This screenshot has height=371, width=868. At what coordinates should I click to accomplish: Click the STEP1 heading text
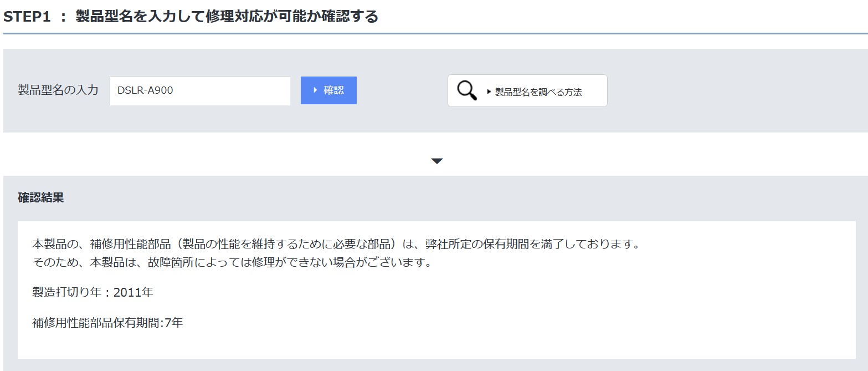191,16
